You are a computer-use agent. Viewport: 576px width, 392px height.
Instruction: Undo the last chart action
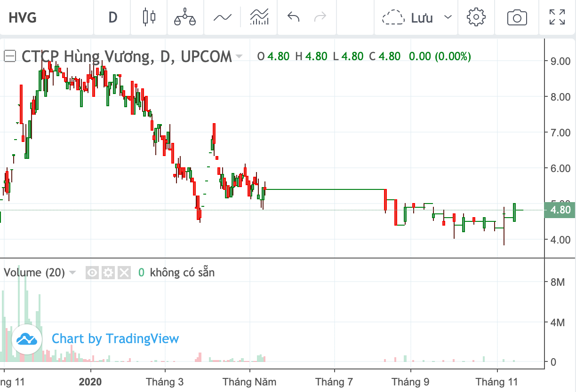[294, 17]
